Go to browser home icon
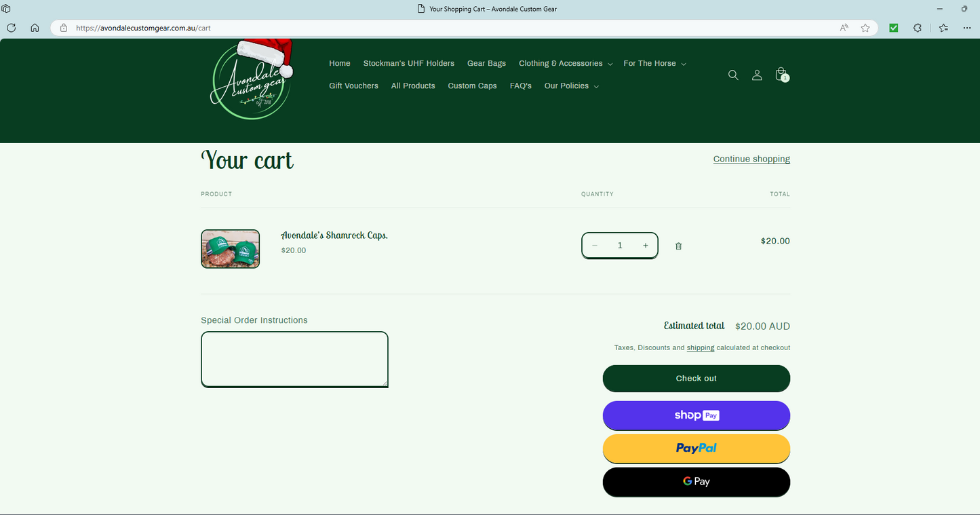Screen dimensions: 980x515 [35, 28]
